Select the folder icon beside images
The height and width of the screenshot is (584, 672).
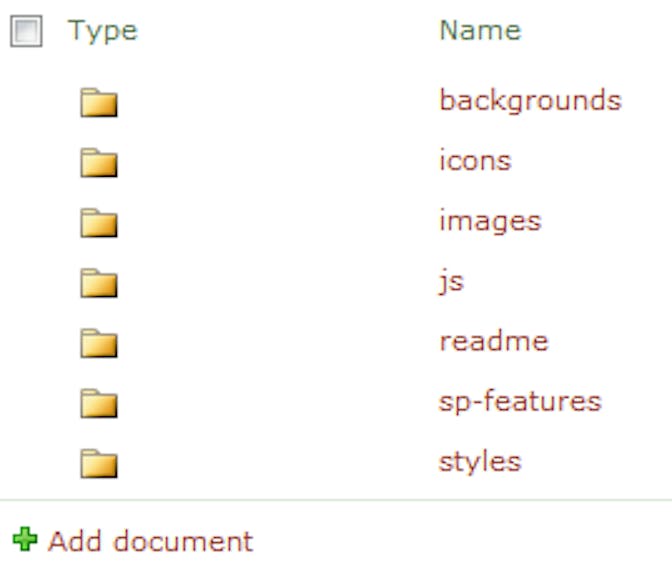coord(99,222)
